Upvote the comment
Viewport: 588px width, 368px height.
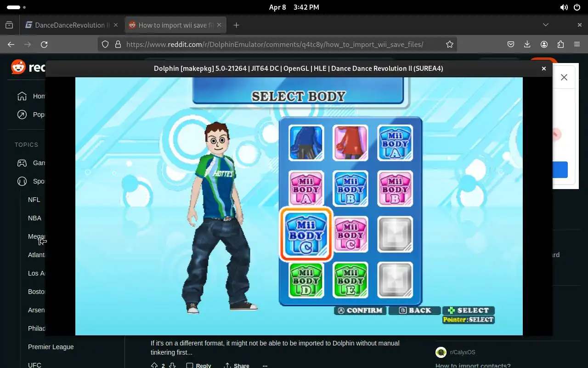coord(154,366)
